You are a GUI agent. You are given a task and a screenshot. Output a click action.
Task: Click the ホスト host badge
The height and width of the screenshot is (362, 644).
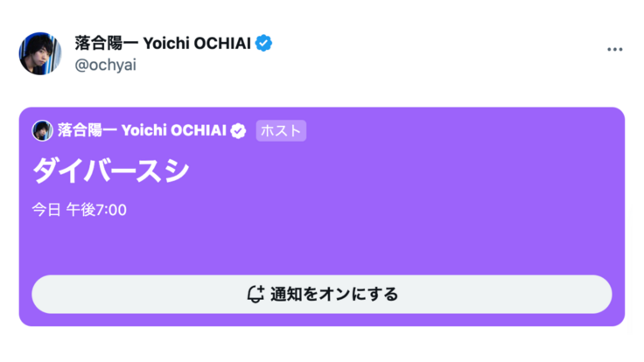point(281,131)
